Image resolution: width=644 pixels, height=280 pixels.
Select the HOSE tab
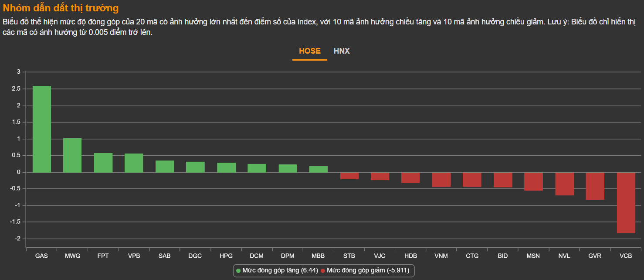(310, 51)
